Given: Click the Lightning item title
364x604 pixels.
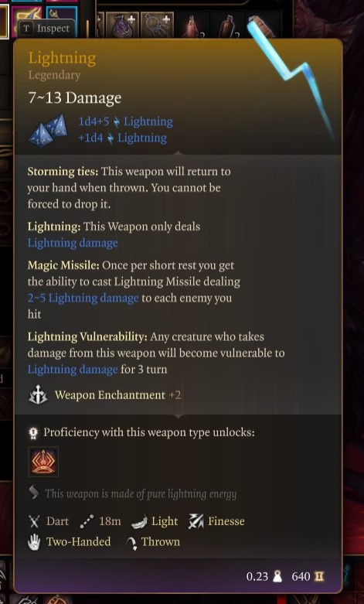Looking at the screenshot, I should (x=62, y=59).
